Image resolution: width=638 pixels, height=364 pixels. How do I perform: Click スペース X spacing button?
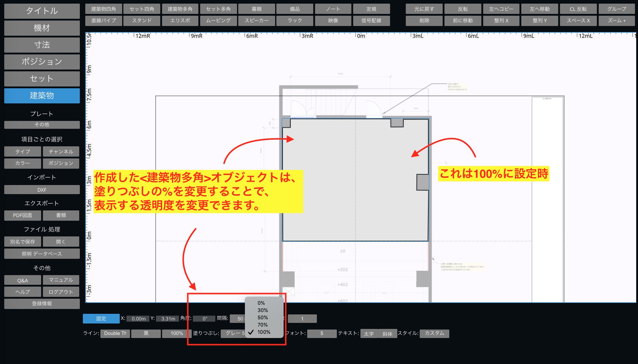pyautogui.click(x=578, y=21)
